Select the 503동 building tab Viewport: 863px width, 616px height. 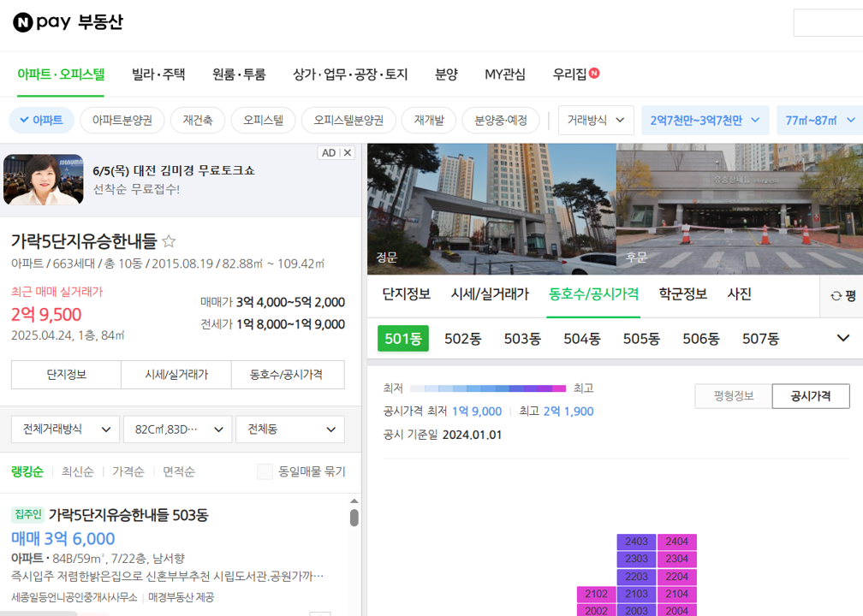[521, 338]
